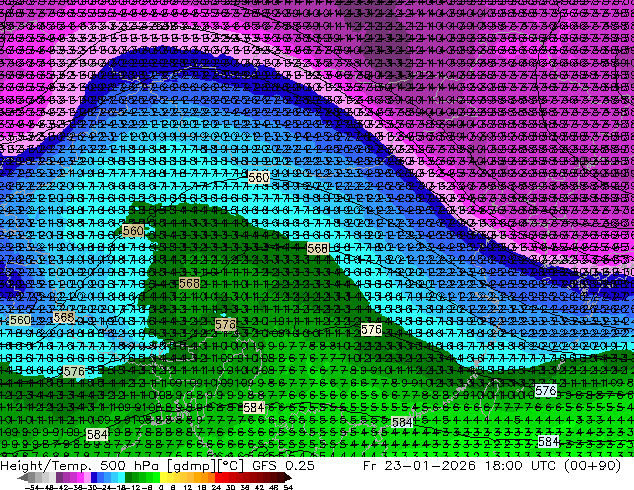Pick the dark green legend swatch
This screenshot has width=634, height=490.
[129, 477]
